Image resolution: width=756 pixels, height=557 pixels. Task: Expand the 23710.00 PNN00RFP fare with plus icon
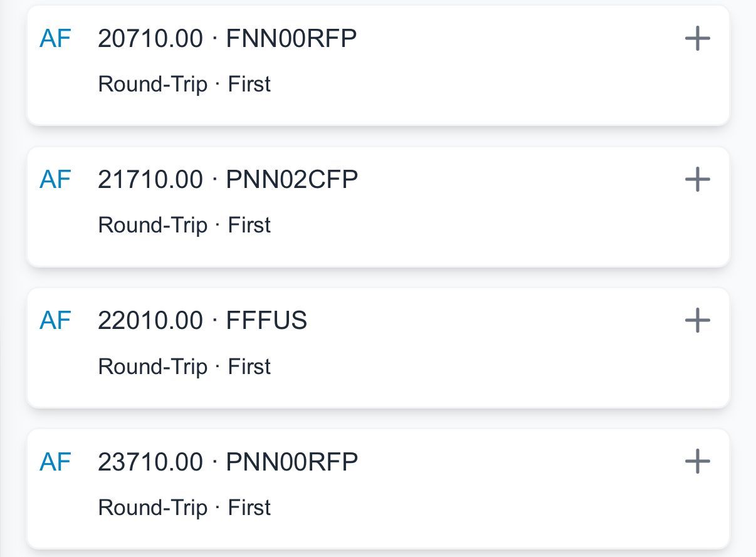pyautogui.click(x=697, y=462)
